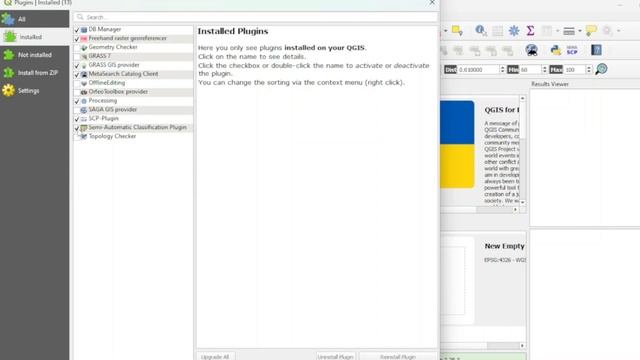640x360 pixels.
Task: Click the Dist value spinner arrows
Action: pos(502,69)
